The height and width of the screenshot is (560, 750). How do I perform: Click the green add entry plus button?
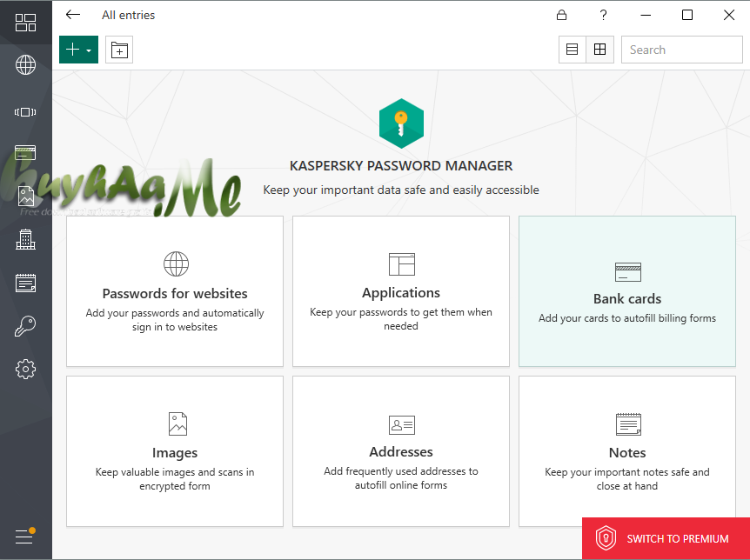72,50
